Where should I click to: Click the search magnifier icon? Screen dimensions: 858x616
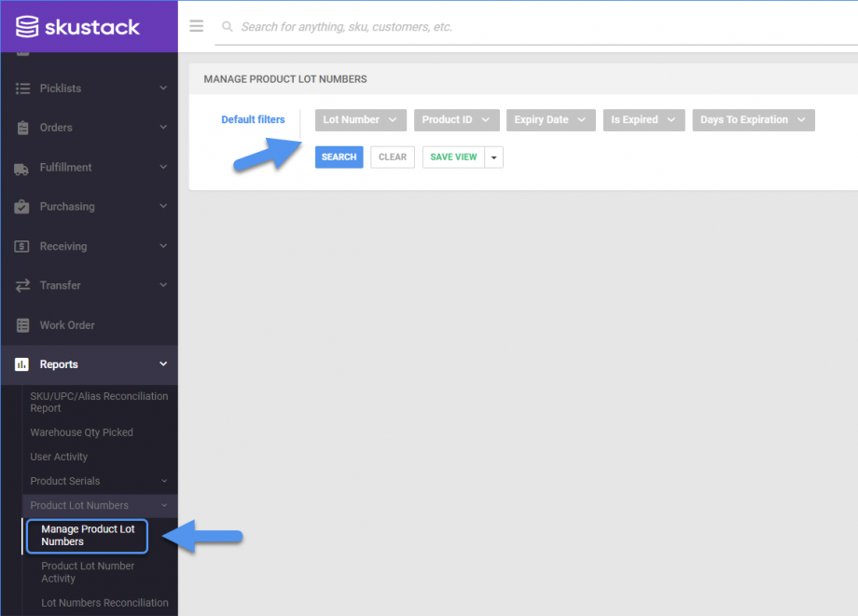pyautogui.click(x=227, y=27)
